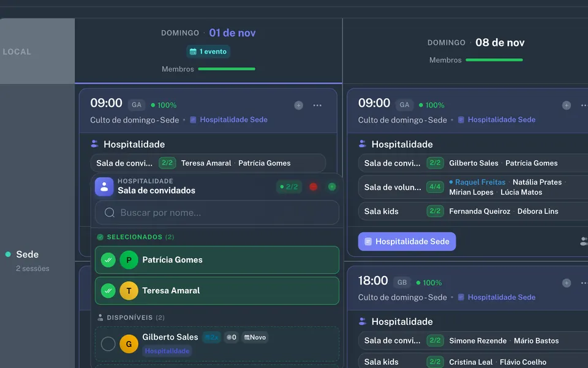
Task: Click '2 sessões' text under Sede
Action: point(32,269)
